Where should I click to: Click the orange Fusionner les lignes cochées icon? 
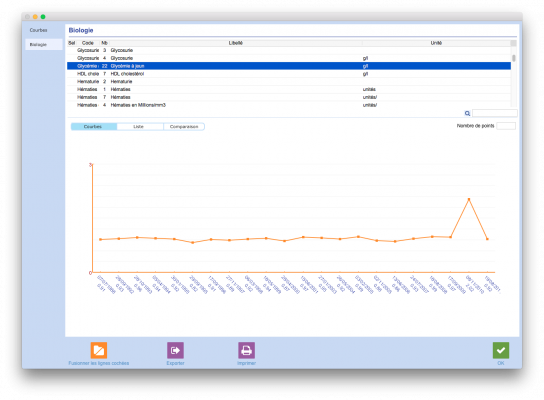tap(99, 350)
